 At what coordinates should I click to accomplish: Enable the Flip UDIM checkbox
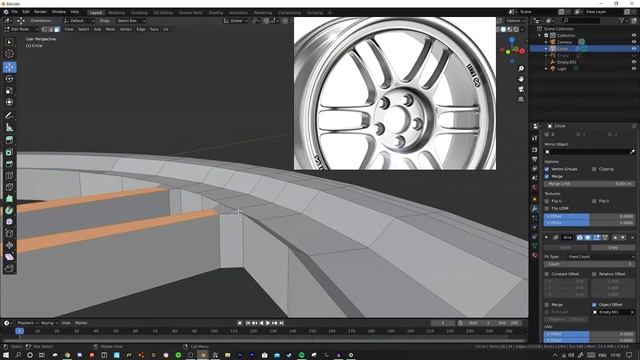click(547, 208)
